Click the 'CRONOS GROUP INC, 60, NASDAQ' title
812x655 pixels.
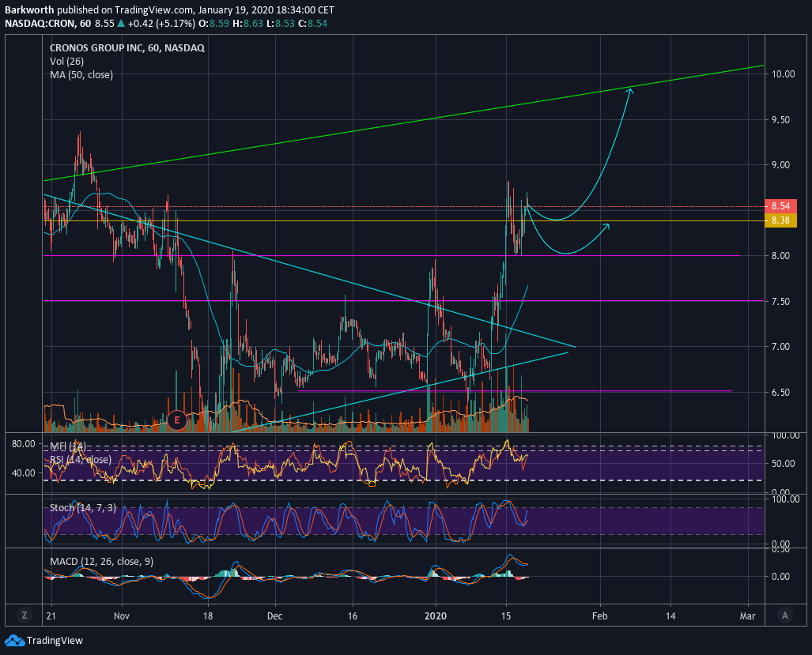click(127, 47)
